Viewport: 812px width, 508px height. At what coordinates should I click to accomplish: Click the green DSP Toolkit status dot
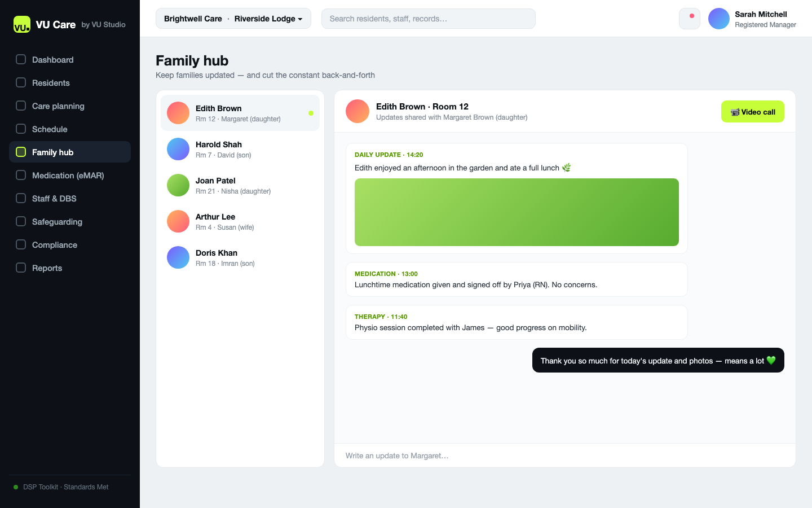tap(16, 487)
